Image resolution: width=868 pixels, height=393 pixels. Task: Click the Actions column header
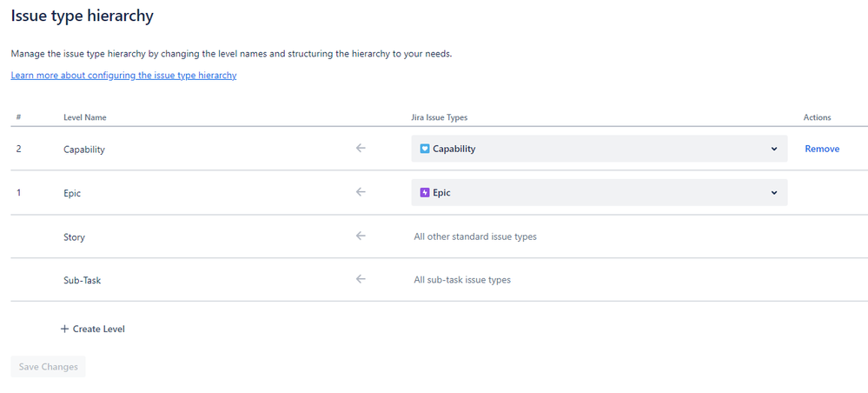[x=817, y=117]
